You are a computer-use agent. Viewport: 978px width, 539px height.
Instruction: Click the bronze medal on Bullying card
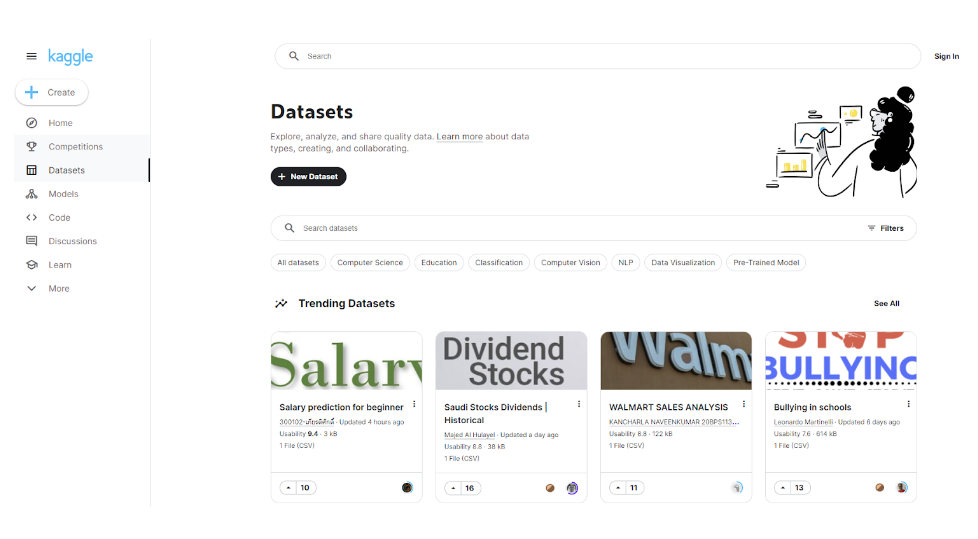coord(879,488)
